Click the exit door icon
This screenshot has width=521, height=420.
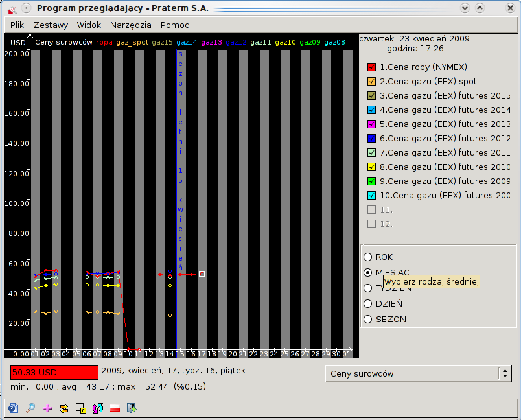tap(132, 408)
